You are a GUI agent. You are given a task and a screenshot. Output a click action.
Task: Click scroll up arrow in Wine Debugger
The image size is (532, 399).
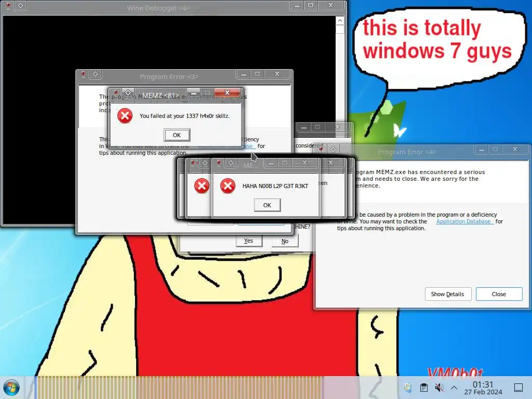[340, 21]
